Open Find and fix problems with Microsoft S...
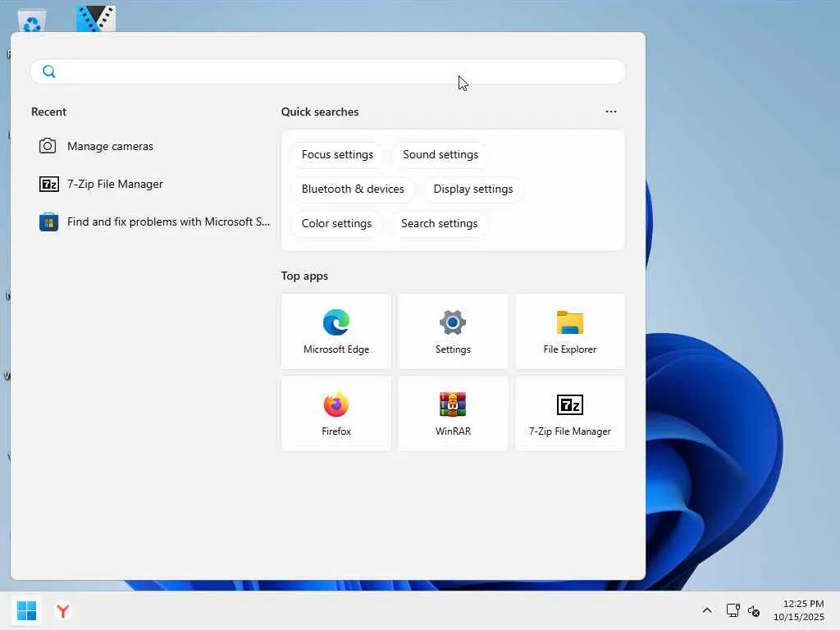 point(152,221)
